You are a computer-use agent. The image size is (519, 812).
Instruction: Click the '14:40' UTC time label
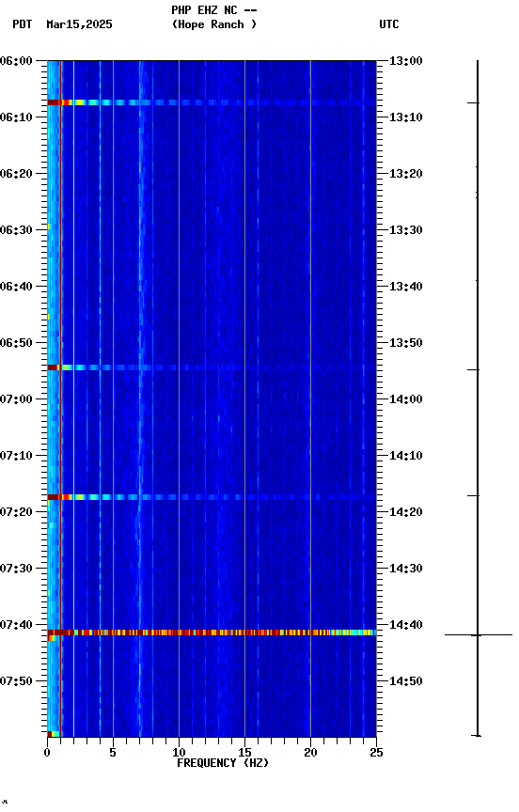406,626
